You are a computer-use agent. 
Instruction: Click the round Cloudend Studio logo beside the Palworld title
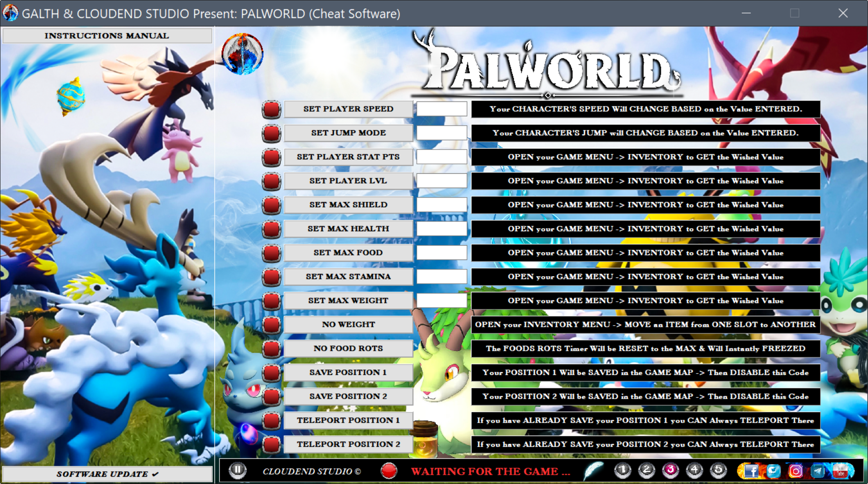[242, 54]
